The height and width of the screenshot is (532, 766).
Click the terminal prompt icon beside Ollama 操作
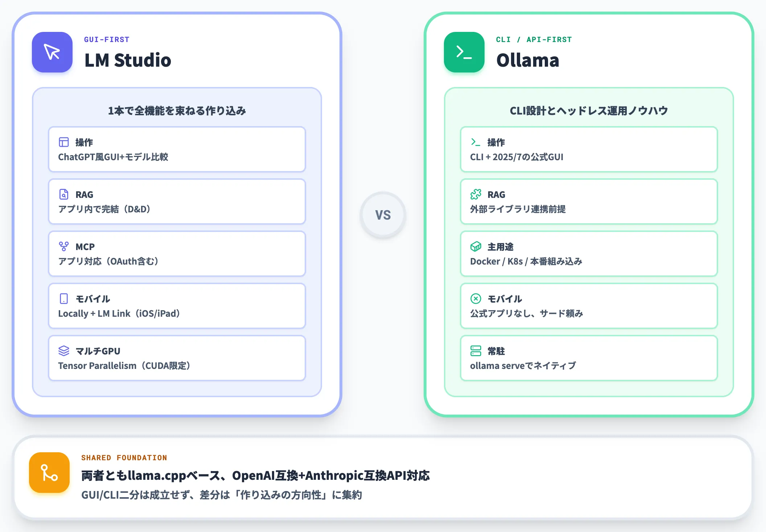pos(475,142)
